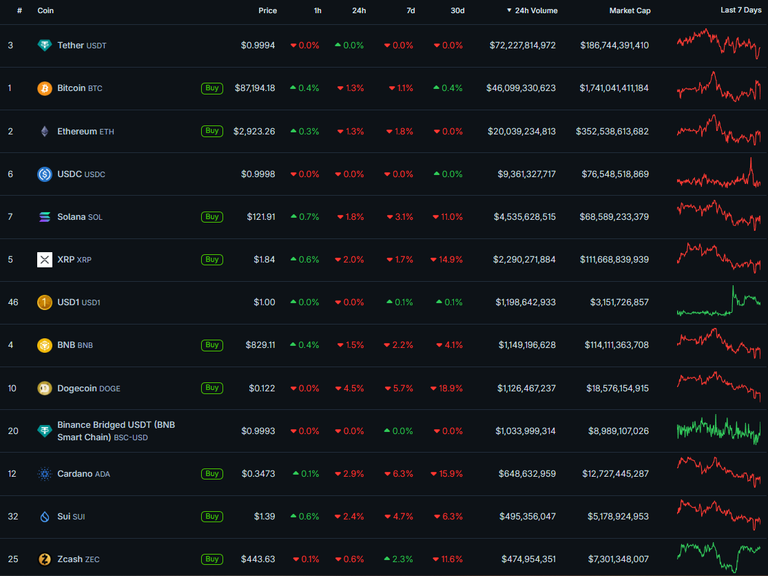Viewport: 768px width, 576px height.
Task: Open the Ethereum ETH coin link
Action: coord(86,131)
